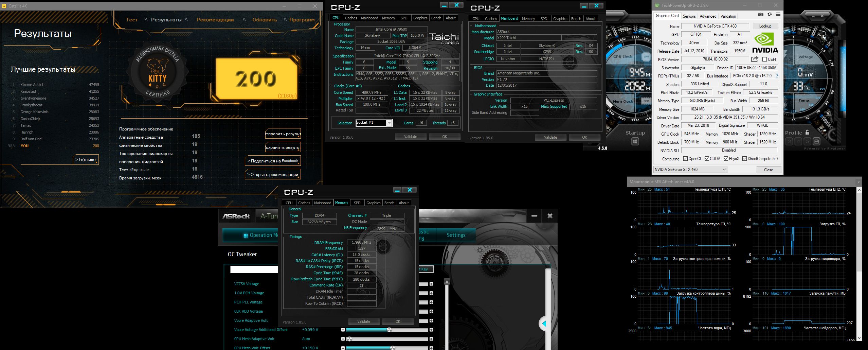The height and width of the screenshot is (350, 868).
Task: Open the NVIDIA GeForce GTX 460 device dropdown
Action: pyautogui.click(x=690, y=170)
